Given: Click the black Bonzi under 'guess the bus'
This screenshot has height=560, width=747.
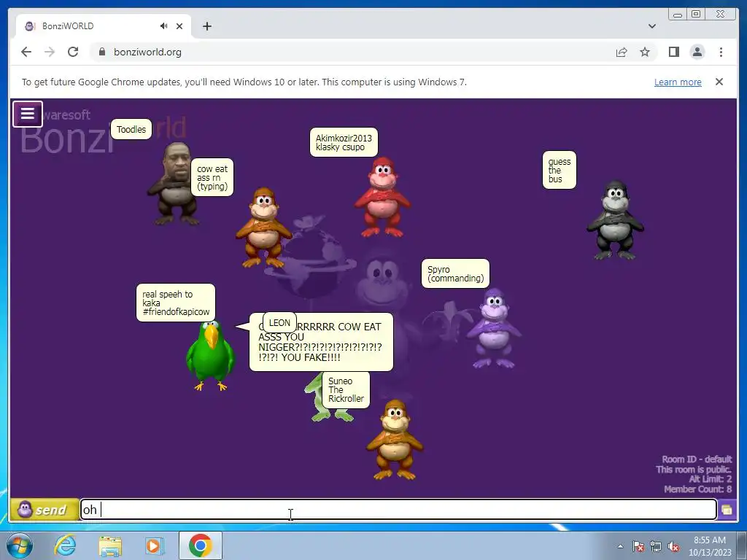Looking at the screenshot, I should click(615, 220).
